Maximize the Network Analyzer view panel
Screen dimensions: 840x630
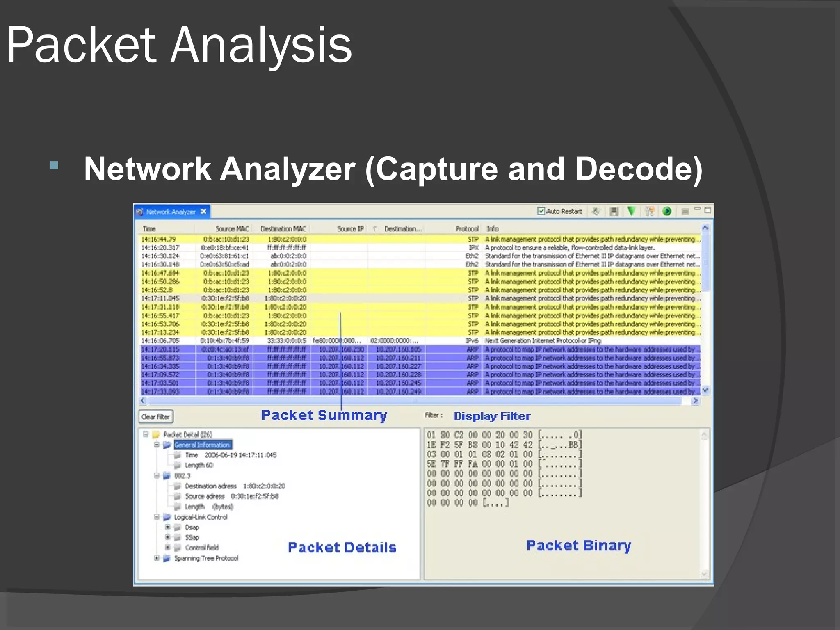(x=708, y=210)
